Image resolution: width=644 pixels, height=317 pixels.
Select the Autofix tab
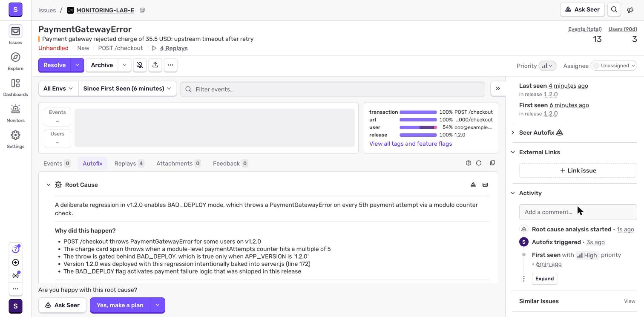point(92,164)
